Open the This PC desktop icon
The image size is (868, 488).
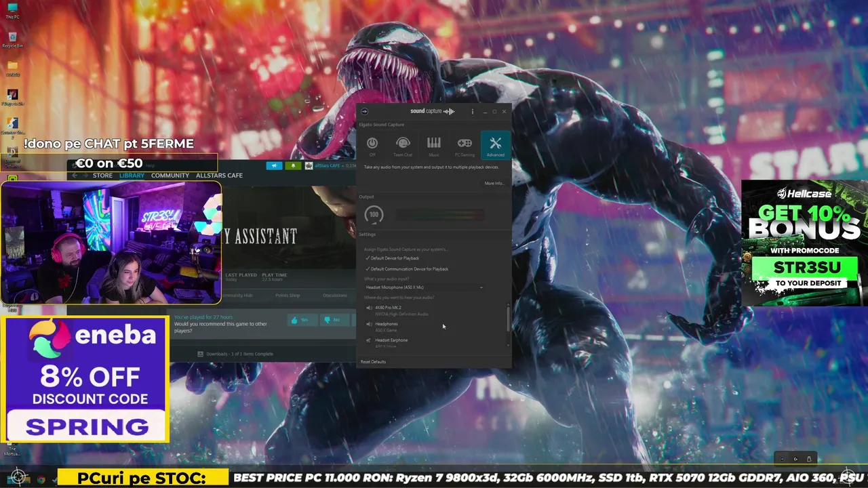(12, 12)
